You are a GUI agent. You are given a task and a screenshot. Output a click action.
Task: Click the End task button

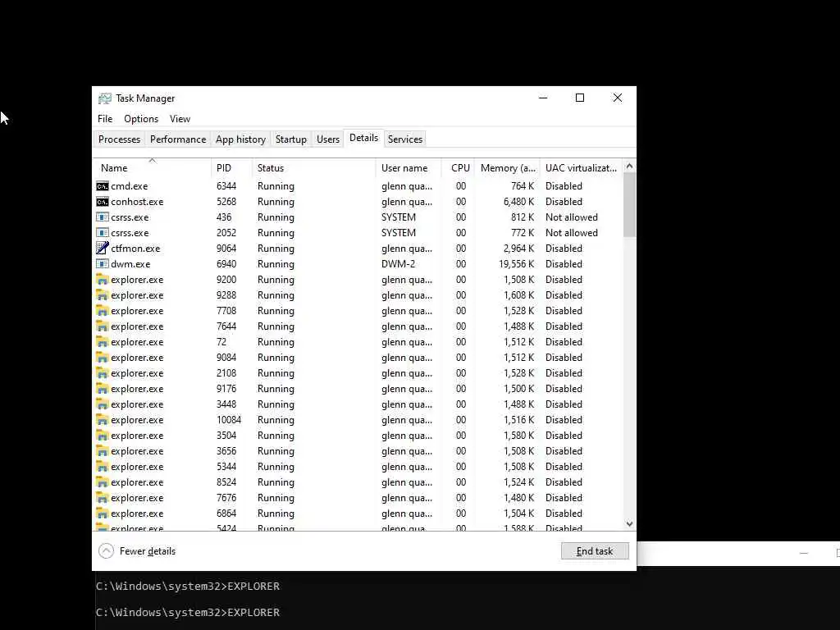(595, 550)
